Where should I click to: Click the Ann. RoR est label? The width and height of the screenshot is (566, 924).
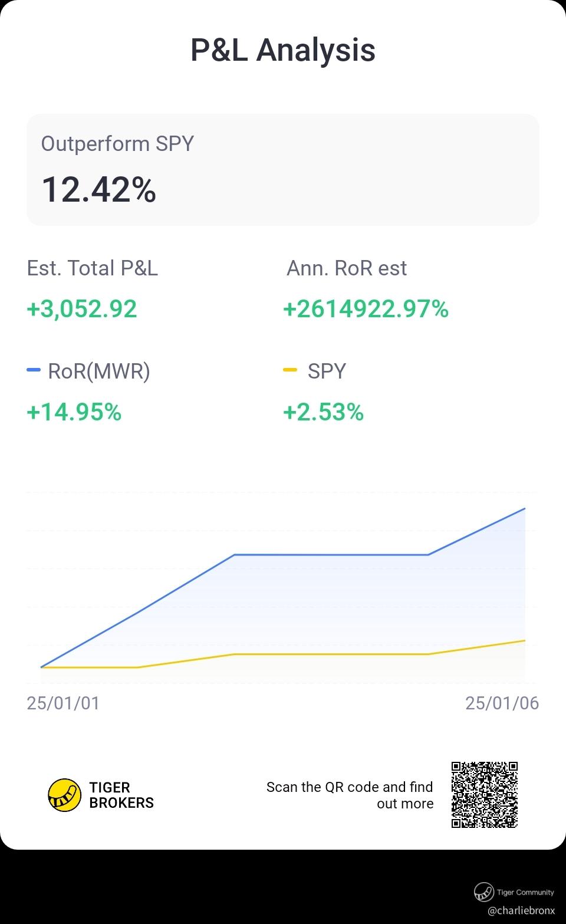tap(347, 268)
